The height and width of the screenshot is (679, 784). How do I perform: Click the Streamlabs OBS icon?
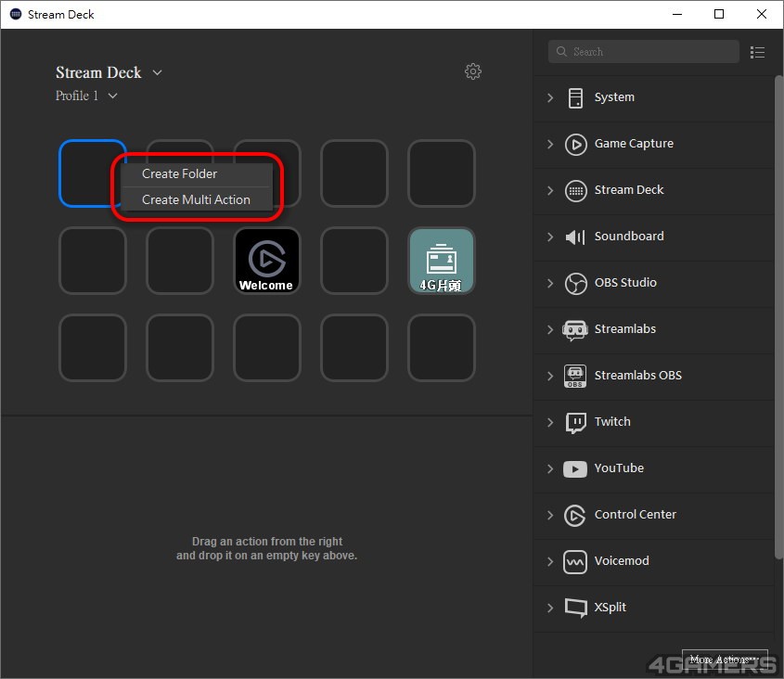point(575,376)
